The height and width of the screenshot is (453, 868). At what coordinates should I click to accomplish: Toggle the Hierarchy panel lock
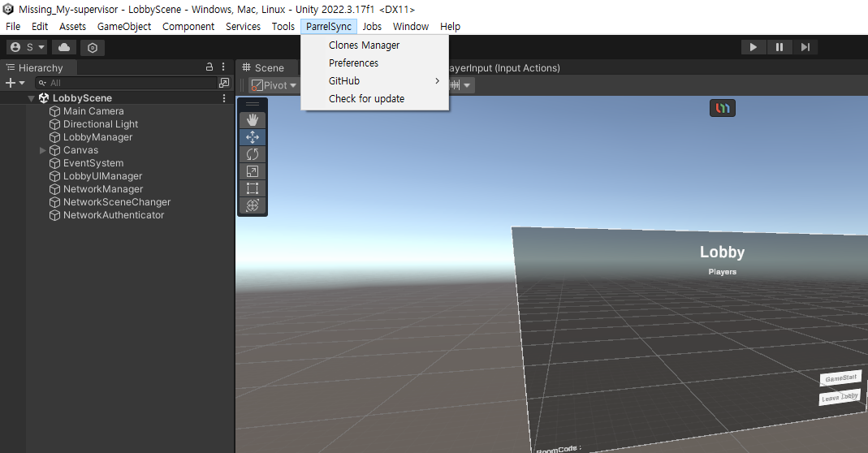click(209, 67)
